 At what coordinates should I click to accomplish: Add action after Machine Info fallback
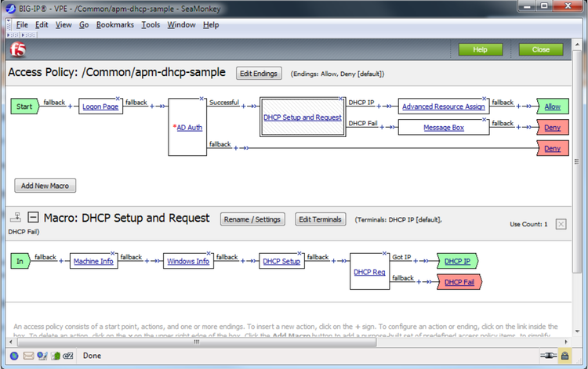click(x=147, y=261)
